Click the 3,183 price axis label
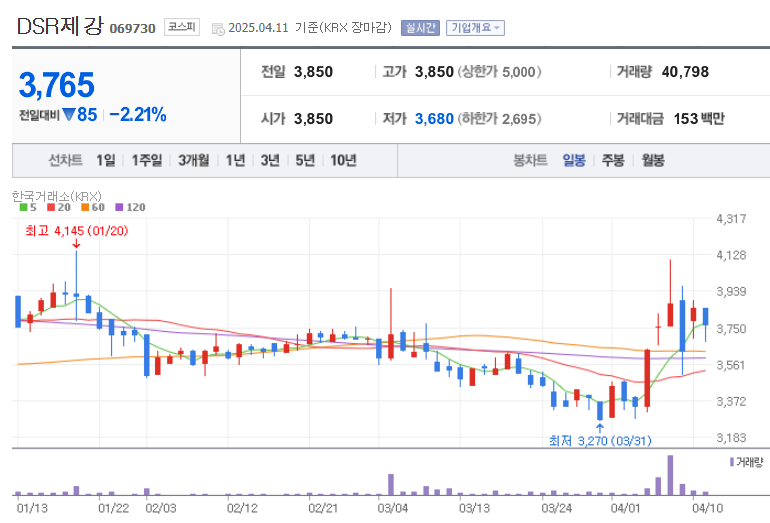The height and width of the screenshot is (523, 770). click(731, 438)
